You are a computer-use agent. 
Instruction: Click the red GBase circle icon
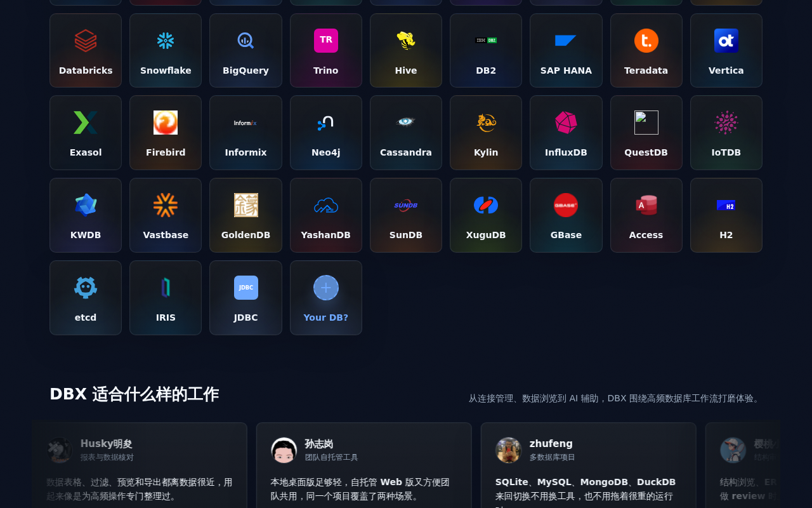566,205
